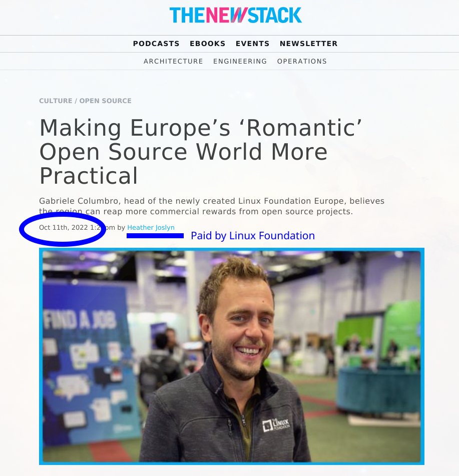
Task: Click The New Stack logo
Action: pos(236,15)
